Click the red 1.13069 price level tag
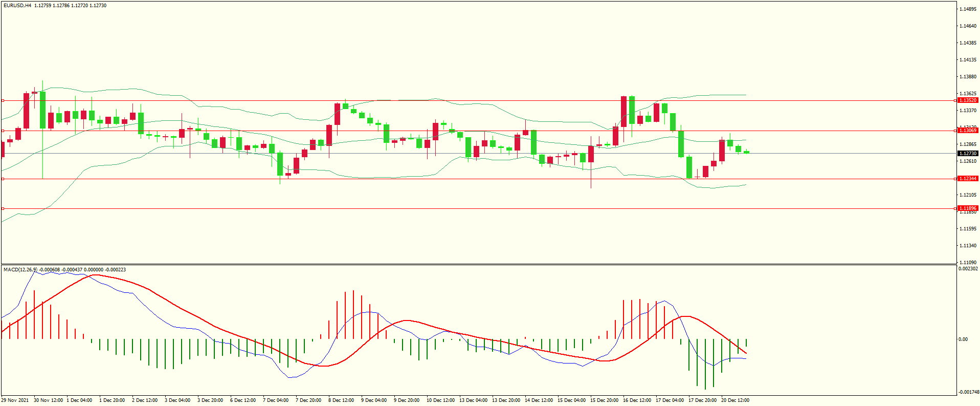 (x=968, y=131)
